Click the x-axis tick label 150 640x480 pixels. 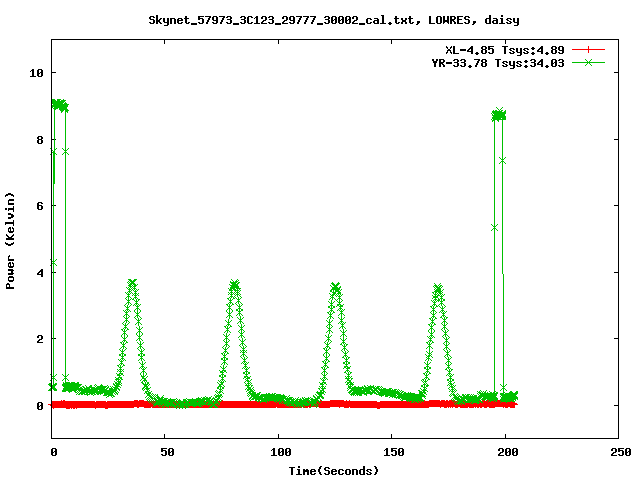coord(394,452)
